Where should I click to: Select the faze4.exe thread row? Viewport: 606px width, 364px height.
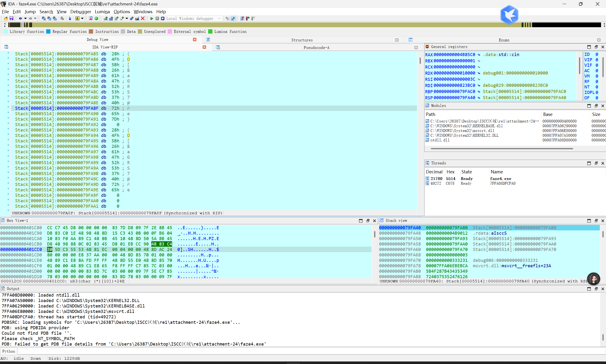point(500,179)
